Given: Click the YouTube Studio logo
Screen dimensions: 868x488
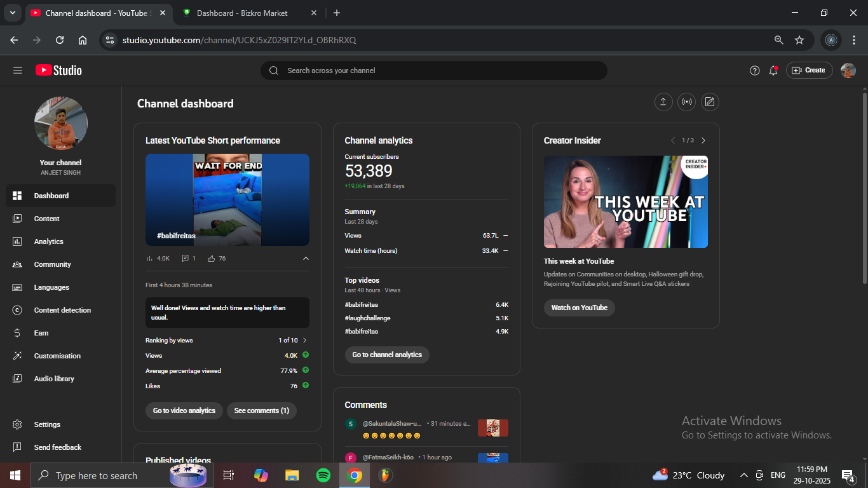Looking at the screenshot, I should coord(59,71).
